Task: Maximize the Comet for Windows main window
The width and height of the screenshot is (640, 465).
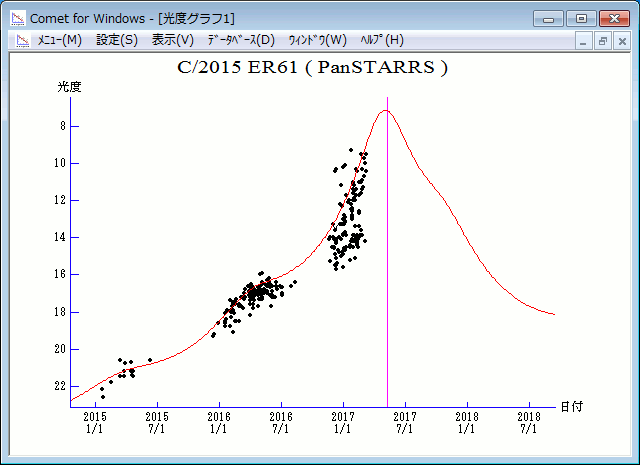Action: (581, 19)
